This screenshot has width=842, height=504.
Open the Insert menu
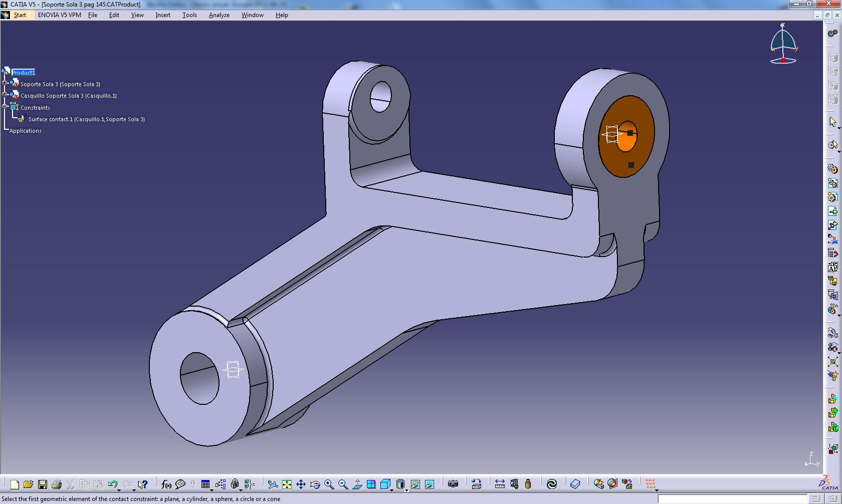tap(163, 15)
